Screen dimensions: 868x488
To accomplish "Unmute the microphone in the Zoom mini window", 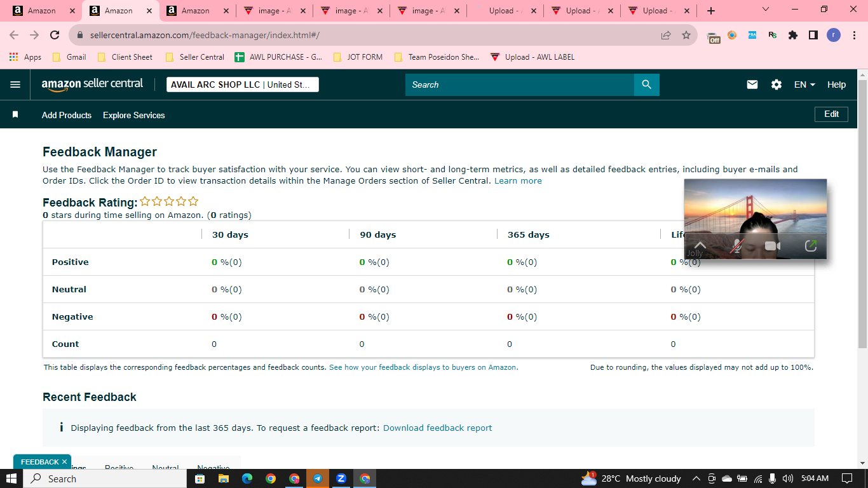I will pos(736,246).
